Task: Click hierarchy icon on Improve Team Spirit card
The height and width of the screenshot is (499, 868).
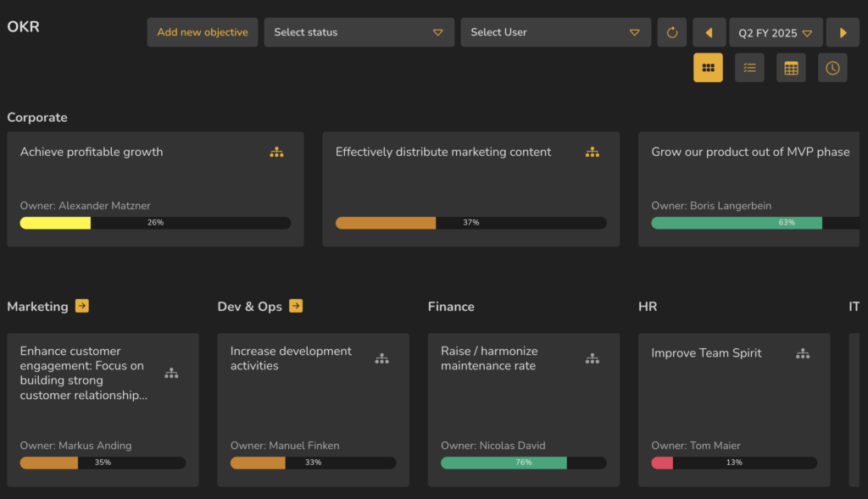Action: pos(803,353)
